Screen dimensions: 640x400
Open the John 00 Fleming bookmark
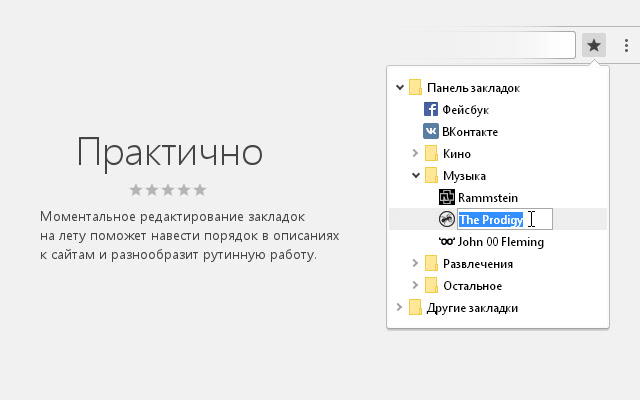pyautogui.click(x=501, y=242)
